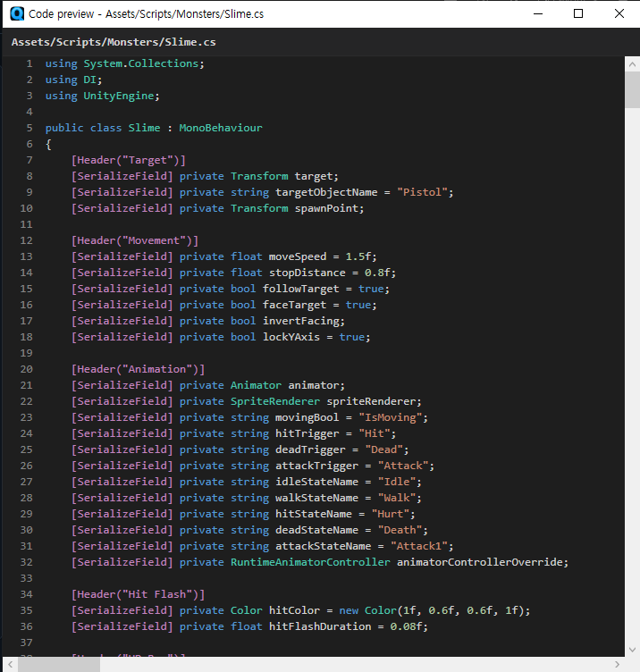Viewport: 640px width, 672px height.
Task: Click the horizontal scrollbar left arrow
Action: pos(10,665)
